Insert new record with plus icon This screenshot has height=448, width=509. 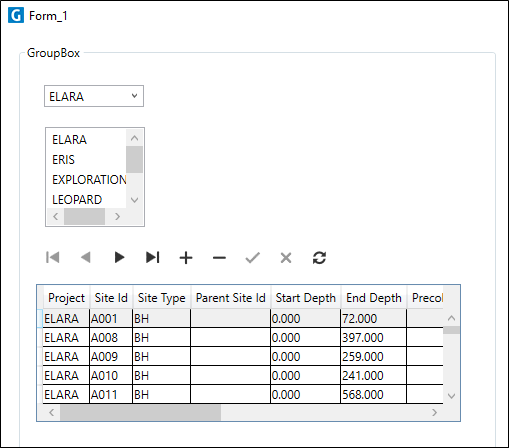coord(186,258)
